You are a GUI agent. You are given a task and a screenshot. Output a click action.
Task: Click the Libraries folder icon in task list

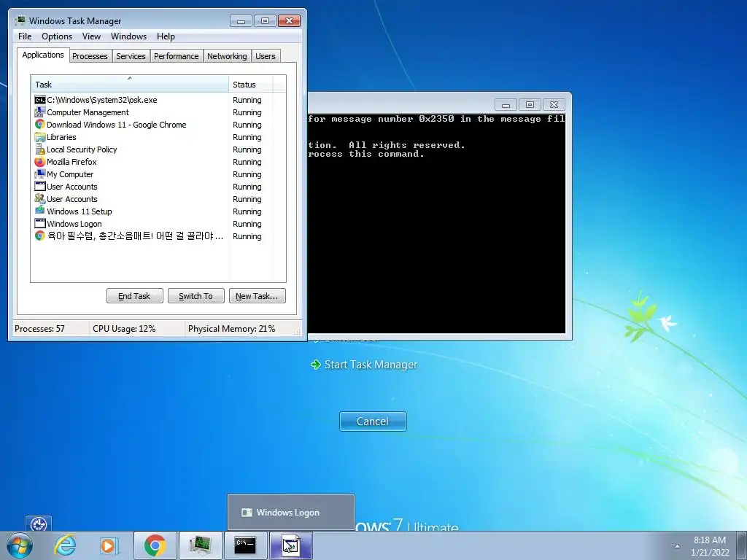40,137
